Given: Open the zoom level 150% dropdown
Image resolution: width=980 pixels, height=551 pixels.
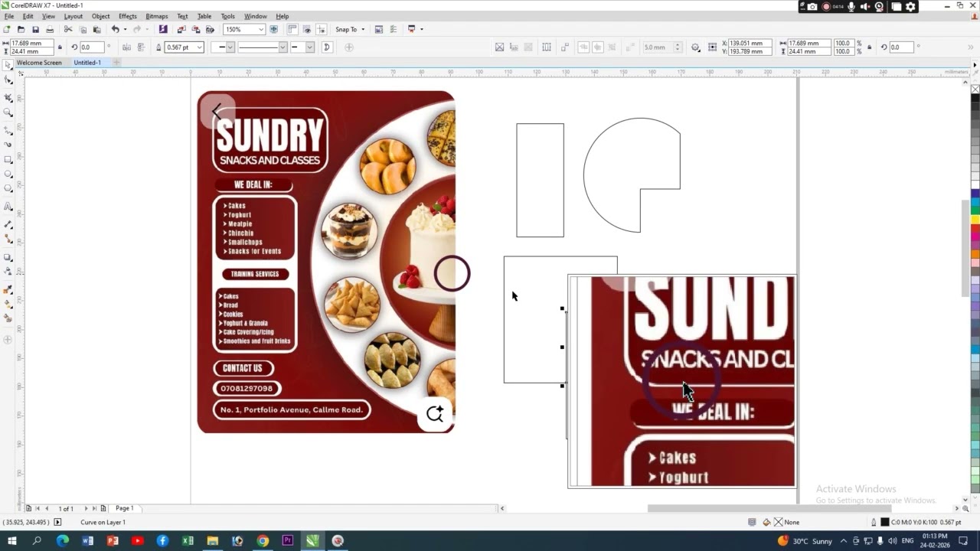Looking at the screenshot, I should coord(261,29).
